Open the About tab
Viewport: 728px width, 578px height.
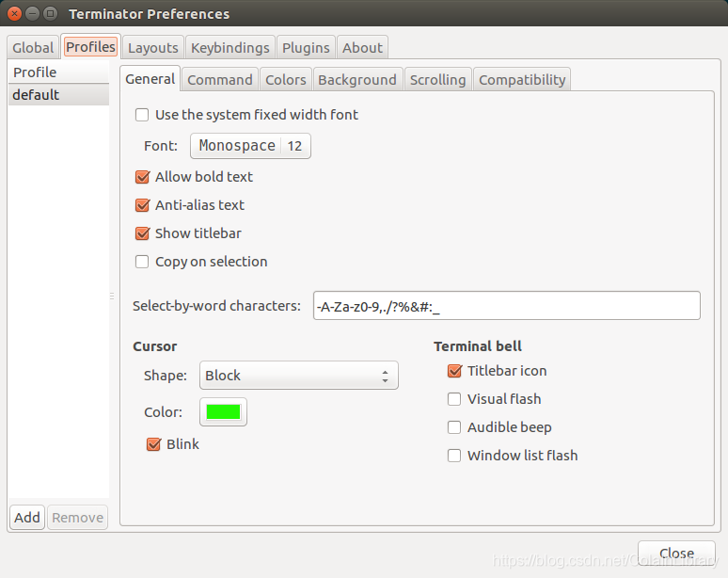(363, 47)
